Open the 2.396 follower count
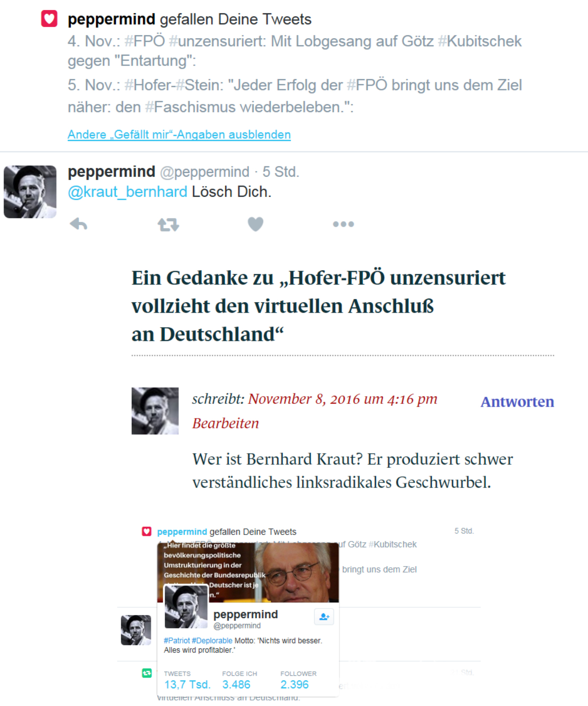The height and width of the screenshot is (706, 588). tap(294, 685)
